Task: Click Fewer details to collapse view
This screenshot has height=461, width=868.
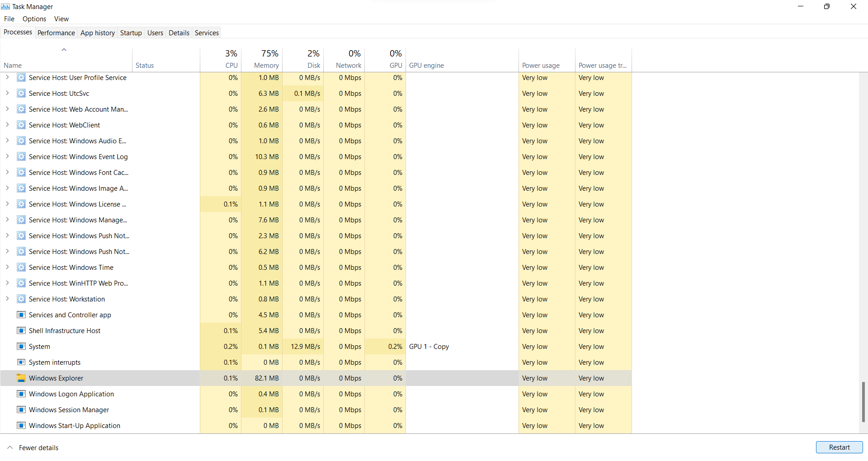Action: [x=38, y=447]
